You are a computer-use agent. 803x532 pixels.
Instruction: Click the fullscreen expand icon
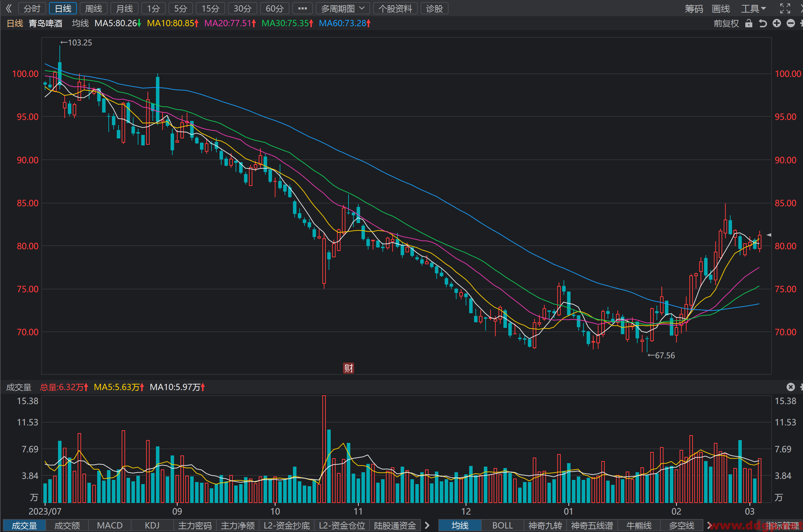[785, 8]
